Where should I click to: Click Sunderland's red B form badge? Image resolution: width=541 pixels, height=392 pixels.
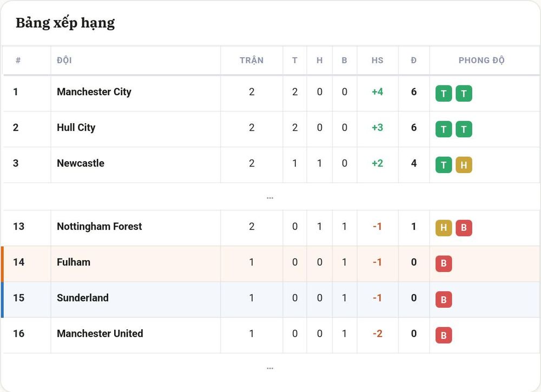pos(444,299)
